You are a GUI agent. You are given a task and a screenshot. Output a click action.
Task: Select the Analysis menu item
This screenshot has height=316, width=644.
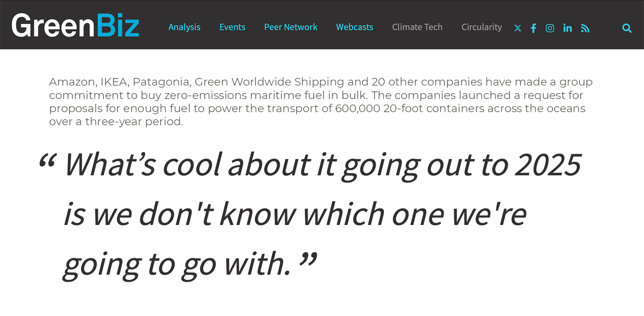184,27
